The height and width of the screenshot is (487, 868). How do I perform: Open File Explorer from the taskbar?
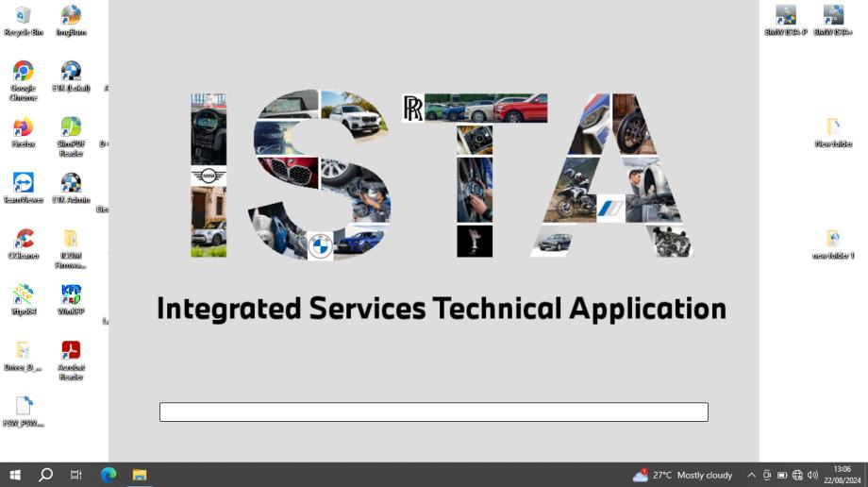click(140, 475)
